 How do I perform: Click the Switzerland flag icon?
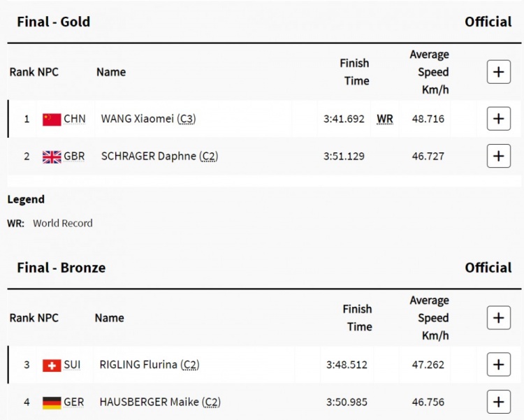tap(52, 365)
